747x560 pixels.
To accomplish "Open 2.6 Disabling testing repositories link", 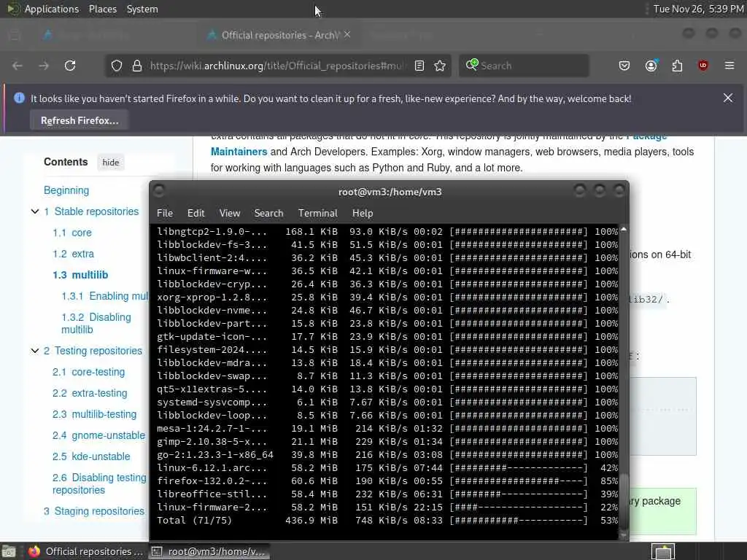I will [x=99, y=483].
